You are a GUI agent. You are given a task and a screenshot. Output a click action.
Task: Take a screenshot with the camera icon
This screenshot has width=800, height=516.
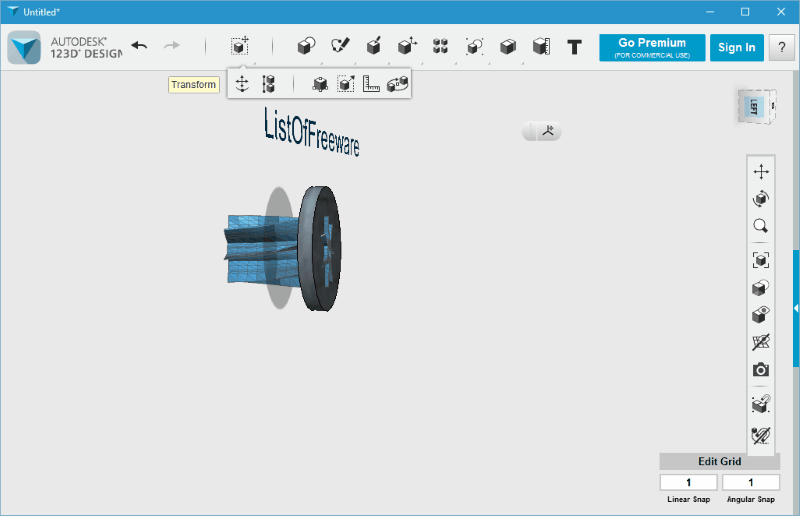tap(761, 370)
